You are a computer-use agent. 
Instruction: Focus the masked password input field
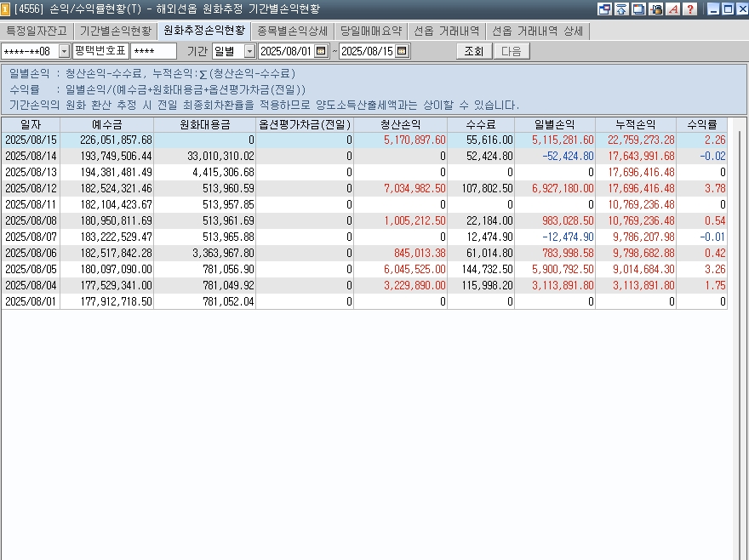pyautogui.click(x=153, y=51)
